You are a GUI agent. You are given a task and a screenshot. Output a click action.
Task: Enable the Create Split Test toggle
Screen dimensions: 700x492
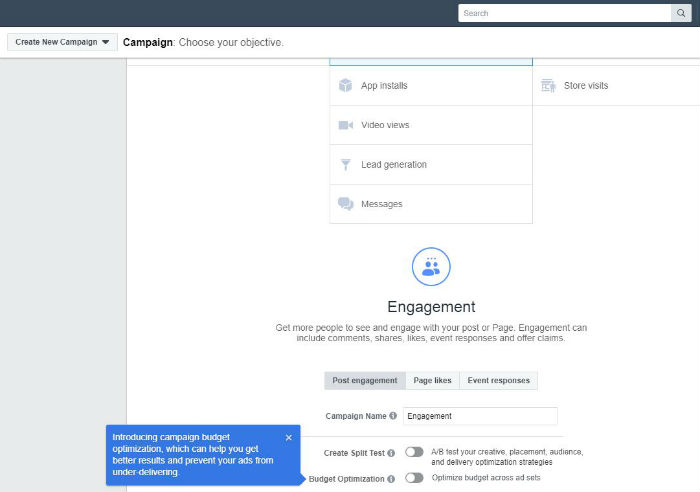414,452
